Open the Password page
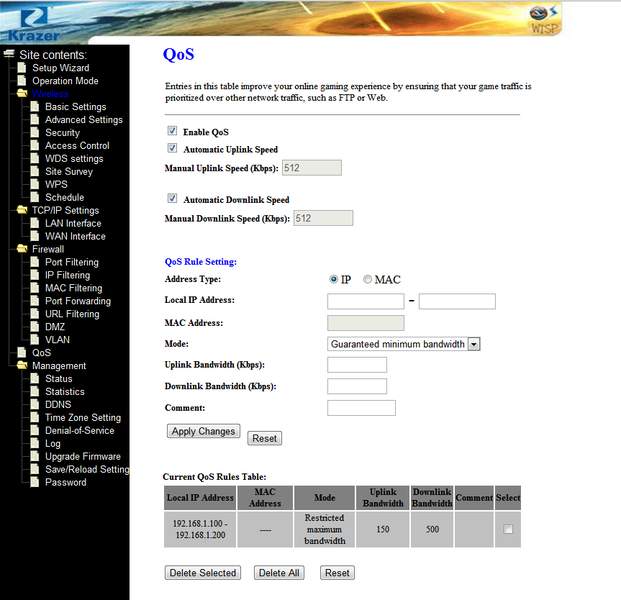Image resolution: width=621 pixels, height=600 pixels. [66, 482]
